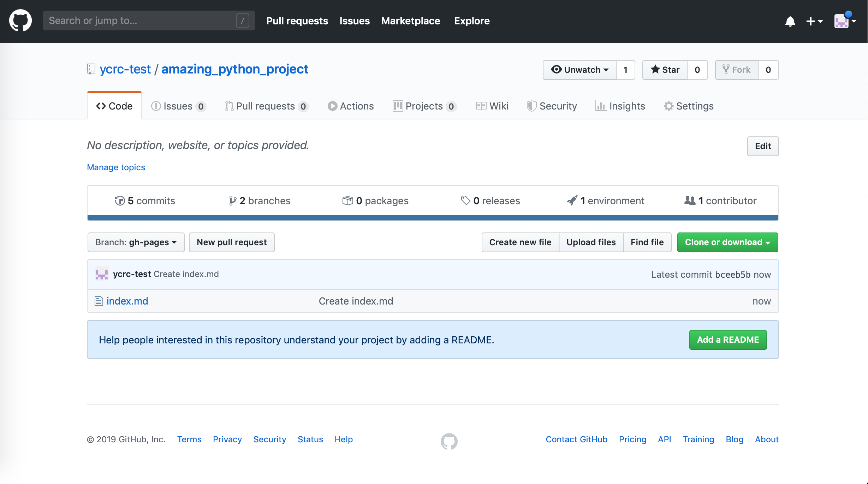Click the watchers count 1

click(x=625, y=70)
